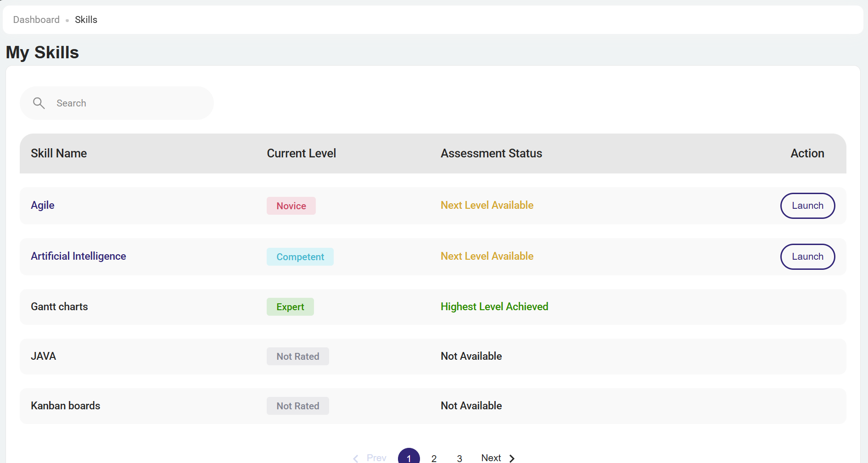Click the Next chevron arrow icon

(x=512, y=458)
